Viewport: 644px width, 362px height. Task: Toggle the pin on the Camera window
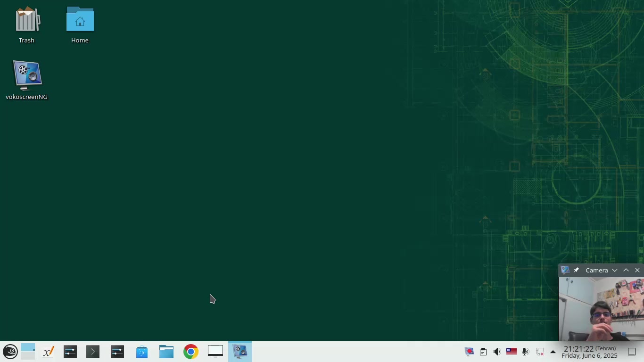[576, 270]
